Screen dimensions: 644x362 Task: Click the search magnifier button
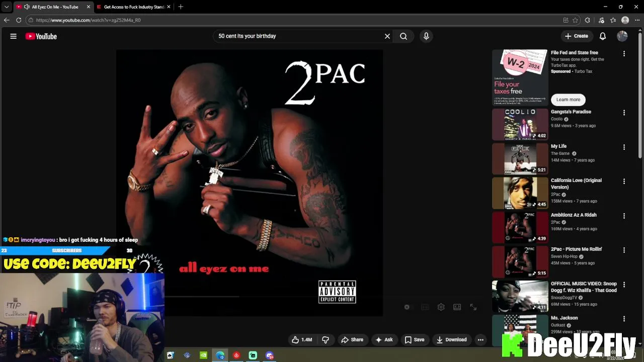tap(404, 36)
